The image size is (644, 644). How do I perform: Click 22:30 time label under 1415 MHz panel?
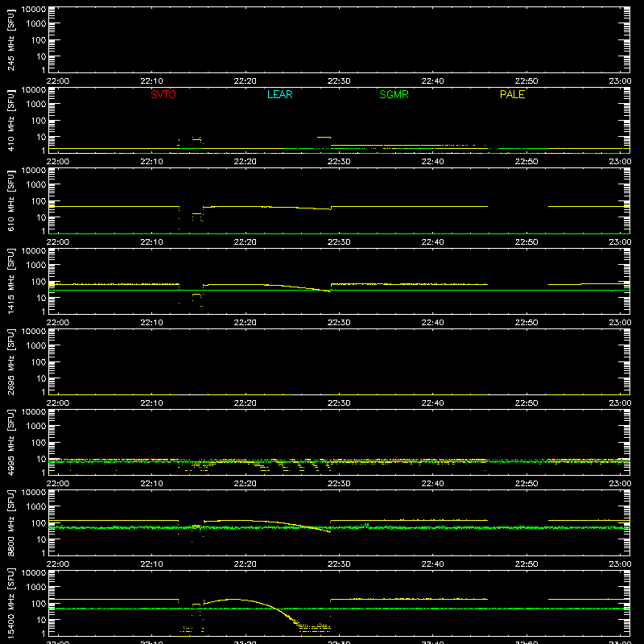tap(339, 323)
